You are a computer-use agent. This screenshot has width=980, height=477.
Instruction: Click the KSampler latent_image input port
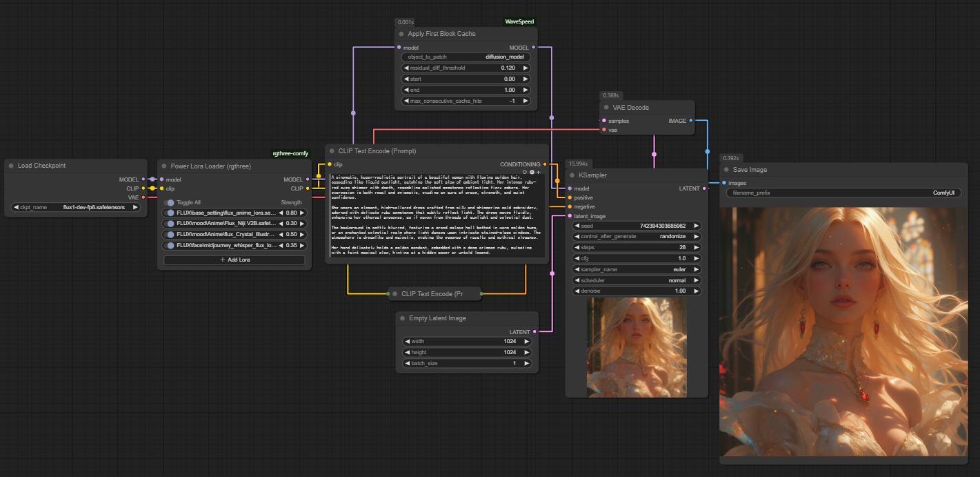[570, 216]
